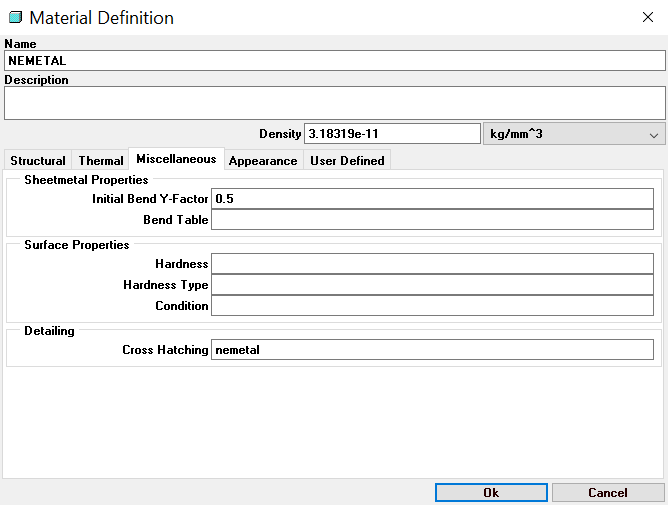
Task: Click the Material Definition window icon
Action: tap(15, 18)
